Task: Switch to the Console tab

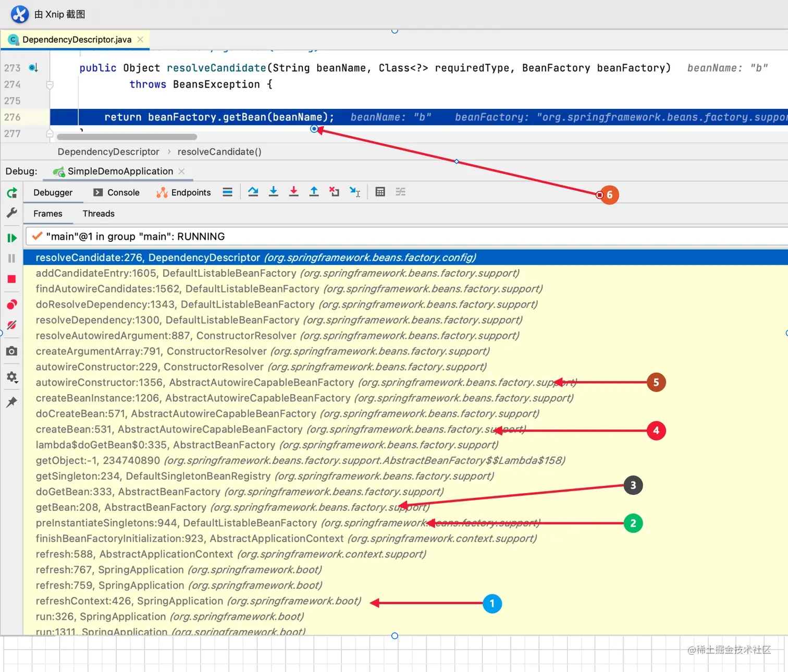Action: [x=116, y=192]
